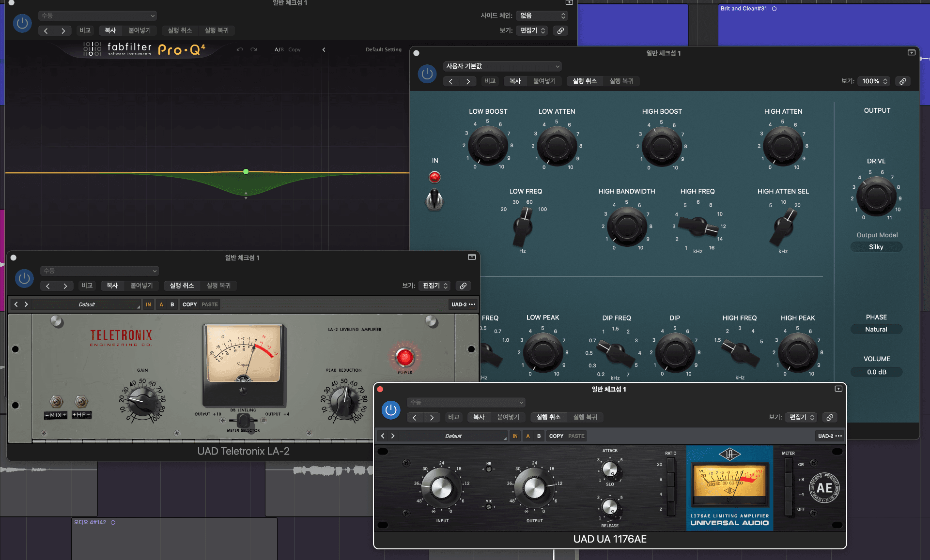Click the DRIVE knob on the EQ output
This screenshot has width=930, height=560.
[876, 197]
